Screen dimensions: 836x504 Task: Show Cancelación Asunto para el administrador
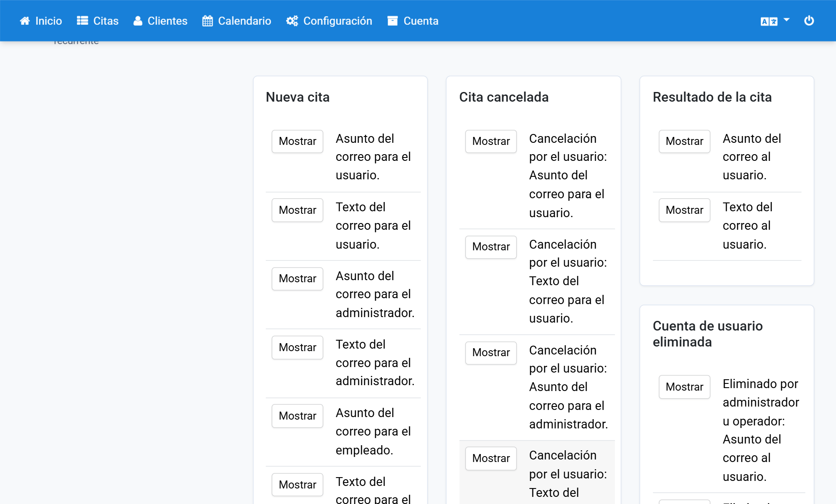[491, 353]
